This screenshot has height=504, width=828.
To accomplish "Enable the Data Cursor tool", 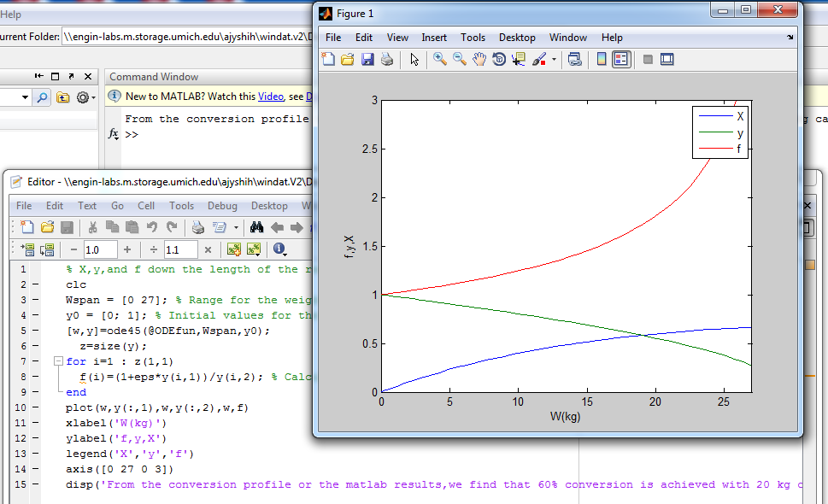I will (x=519, y=59).
